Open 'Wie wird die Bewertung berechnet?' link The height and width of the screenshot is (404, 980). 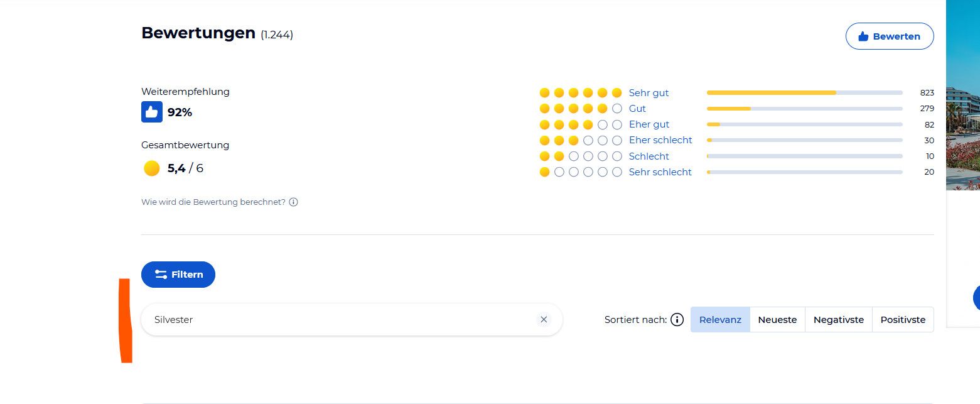[x=213, y=202]
